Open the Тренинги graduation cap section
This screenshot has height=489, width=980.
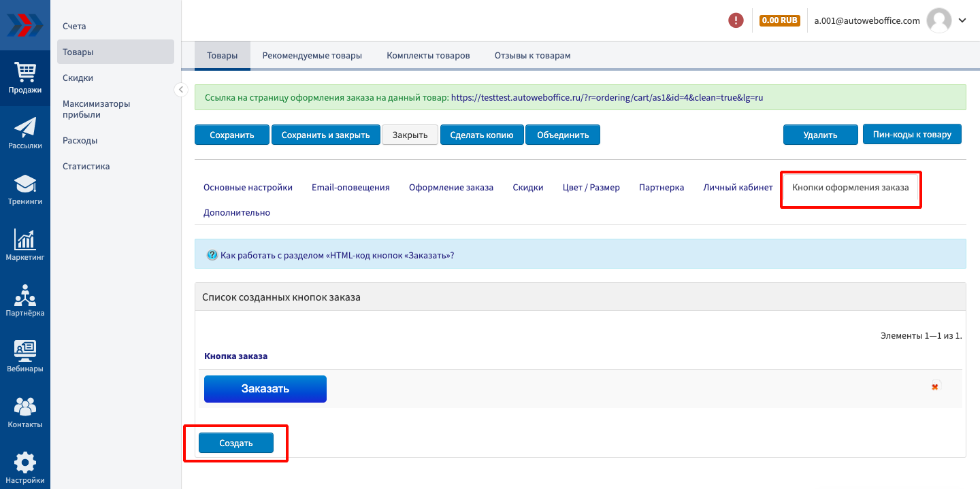tap(25, 189)
